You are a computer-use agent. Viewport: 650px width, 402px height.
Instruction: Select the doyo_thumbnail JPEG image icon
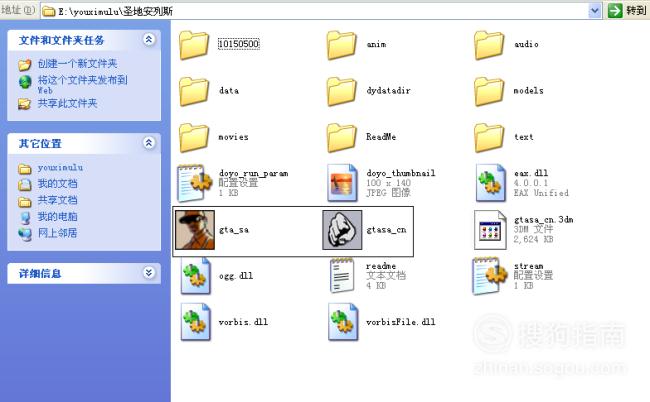342,183
